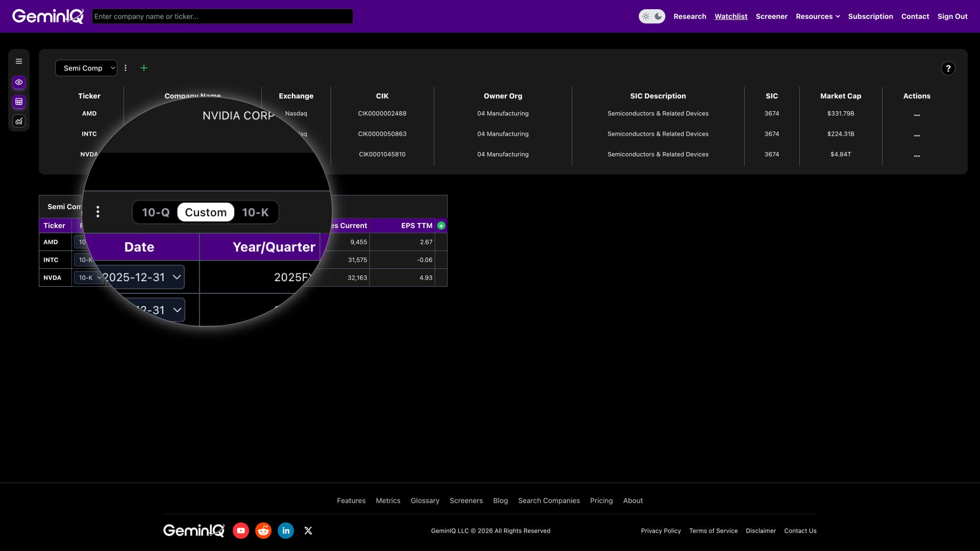This screenshot has width=980, height=551.
Task: Open the Pricing footer link
Action: [x=601, y=500]
